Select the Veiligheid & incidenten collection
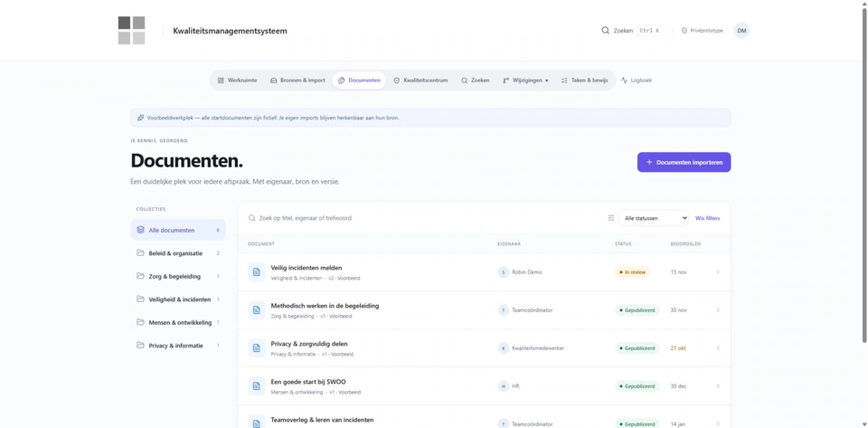 click(178, 299)
